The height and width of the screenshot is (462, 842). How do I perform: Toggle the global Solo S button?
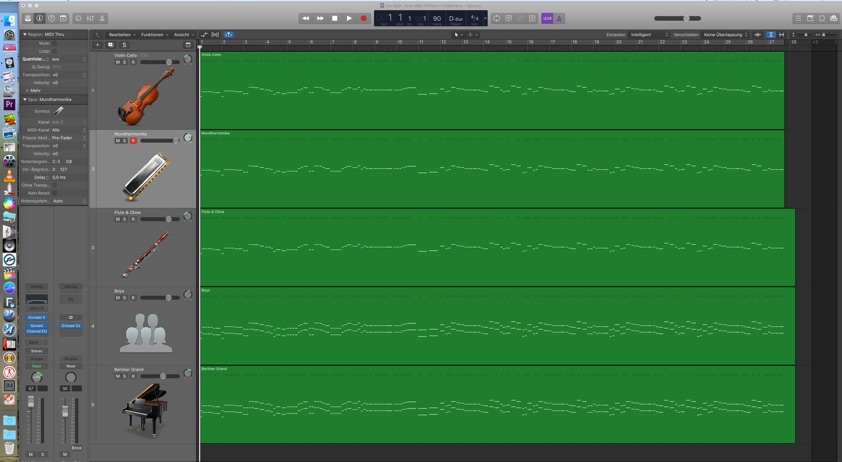click(x=124, y=45)
